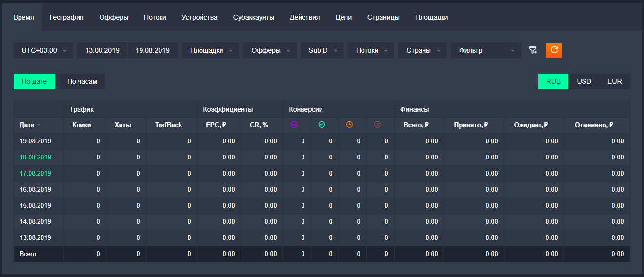This screenshot has width=644, height=277.
Task: Expand the Площадки filter dropdown
Action: click(210, 50)
